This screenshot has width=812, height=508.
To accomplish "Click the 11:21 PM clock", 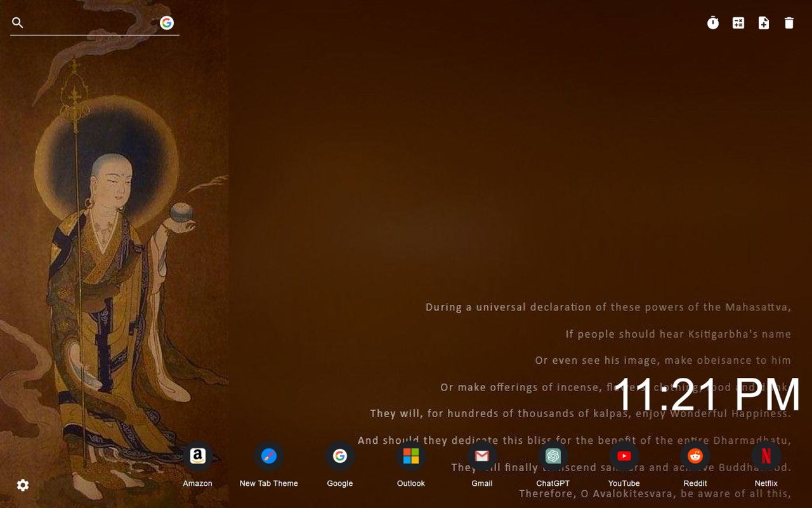I will pyautogui.click(x=707, y=394).
